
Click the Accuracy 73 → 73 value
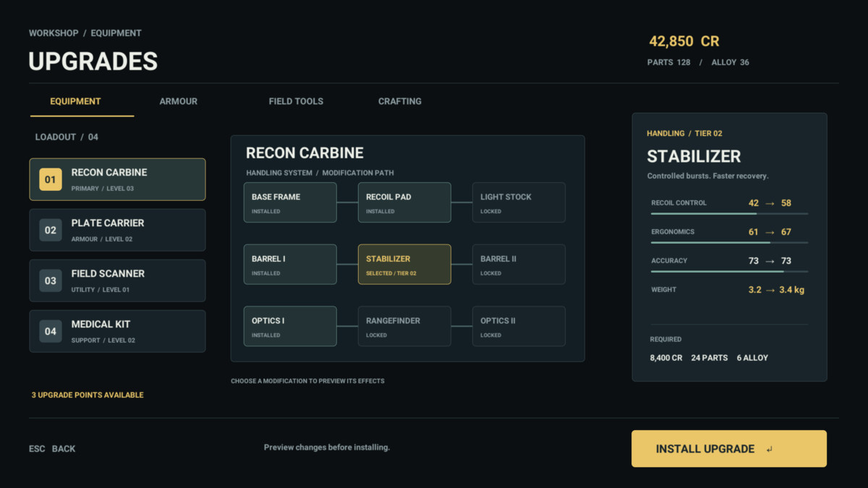[x=770, y=261]
